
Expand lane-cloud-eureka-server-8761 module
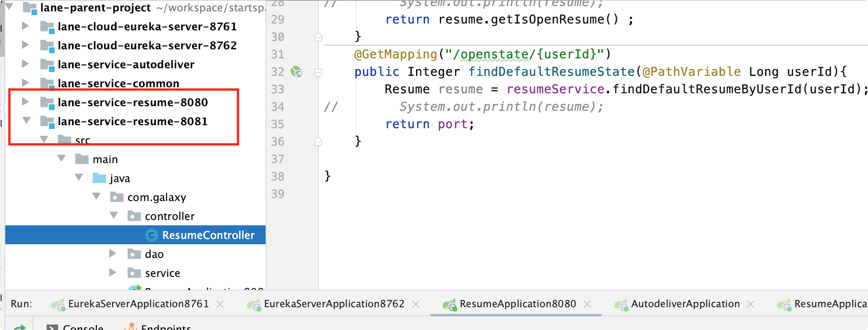(x=25, y=26)
